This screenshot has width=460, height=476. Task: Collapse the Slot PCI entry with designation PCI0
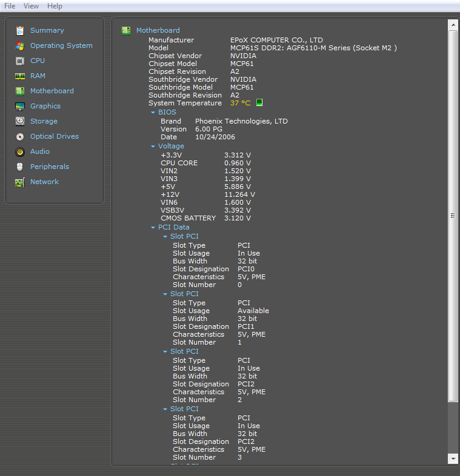(165, 236)
